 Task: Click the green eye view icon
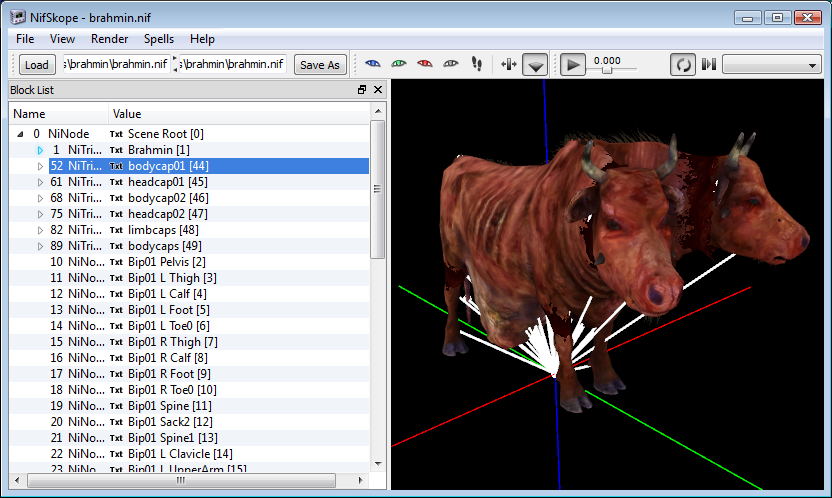click(x=399, y=64)
